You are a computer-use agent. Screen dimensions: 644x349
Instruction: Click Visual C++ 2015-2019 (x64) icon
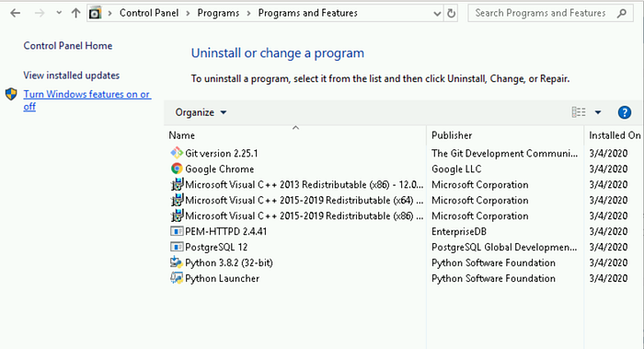click(177, 200)
